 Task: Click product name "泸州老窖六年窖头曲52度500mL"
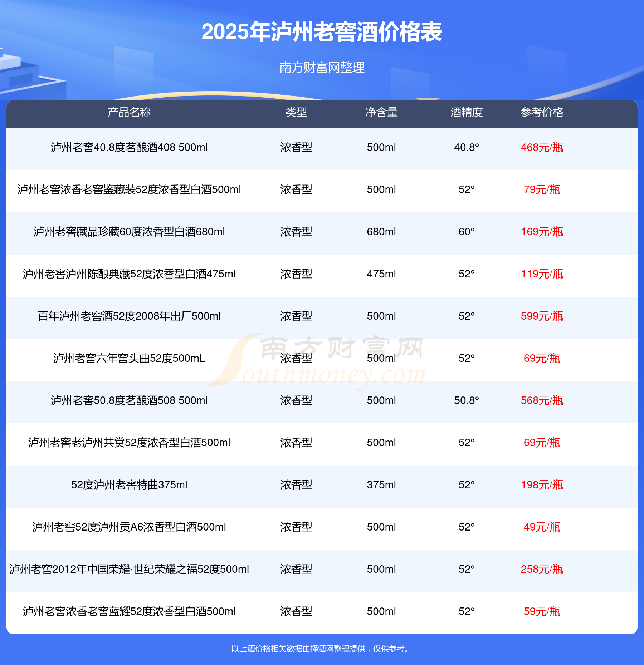click(x=129, y=358)
